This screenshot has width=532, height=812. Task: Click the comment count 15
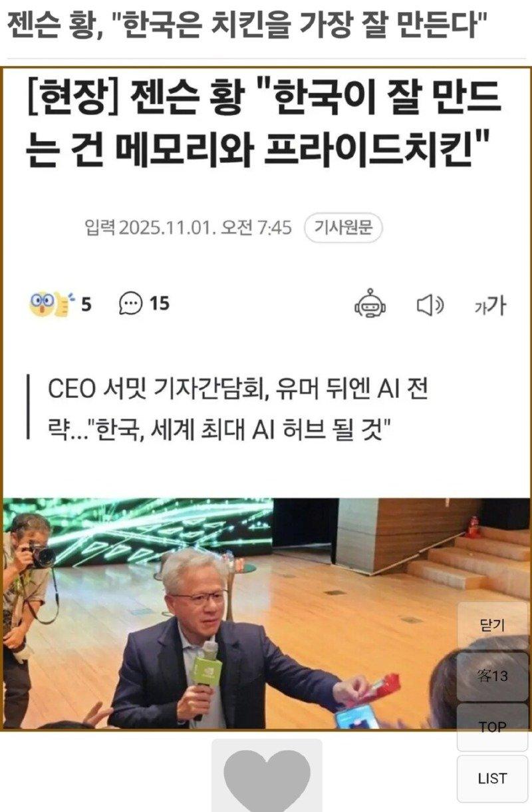tap(159, 304)
